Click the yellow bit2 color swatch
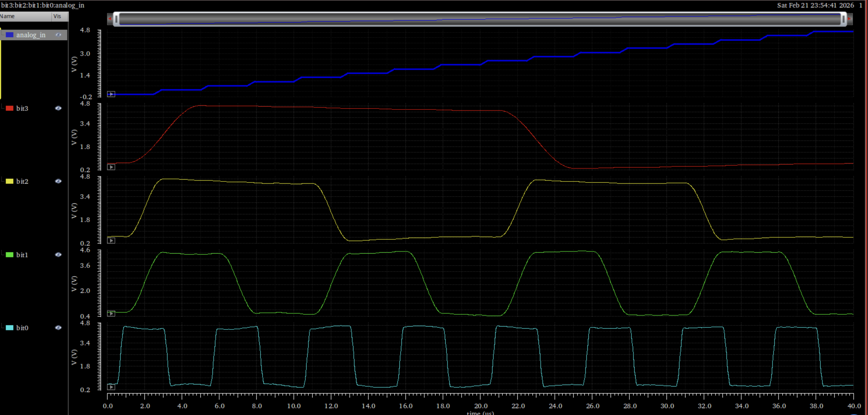 point(9,181)
